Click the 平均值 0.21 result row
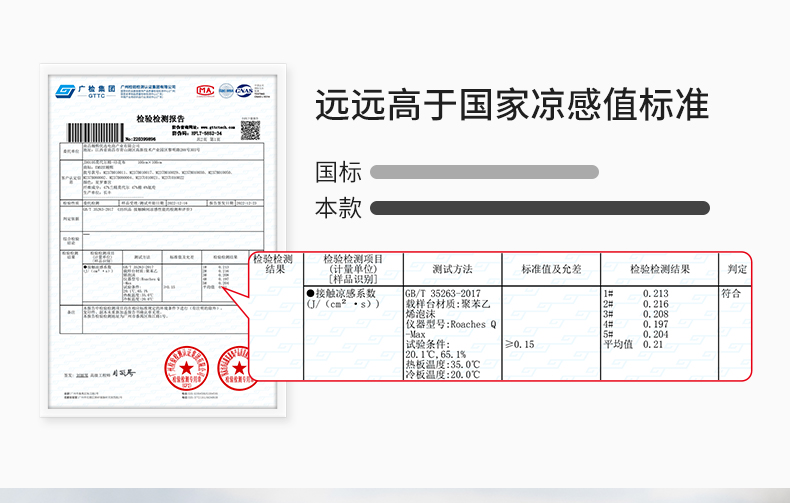Screen dimensions: 790x503 [634, 344]
